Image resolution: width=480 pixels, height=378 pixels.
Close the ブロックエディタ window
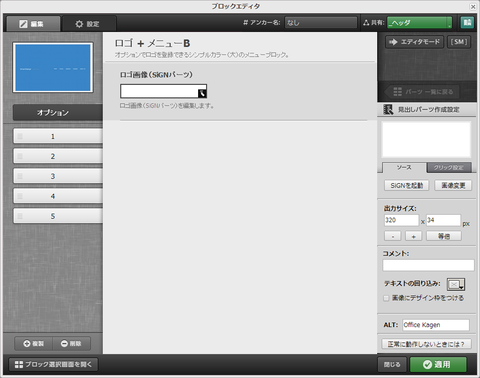click(x=473, y=6)
